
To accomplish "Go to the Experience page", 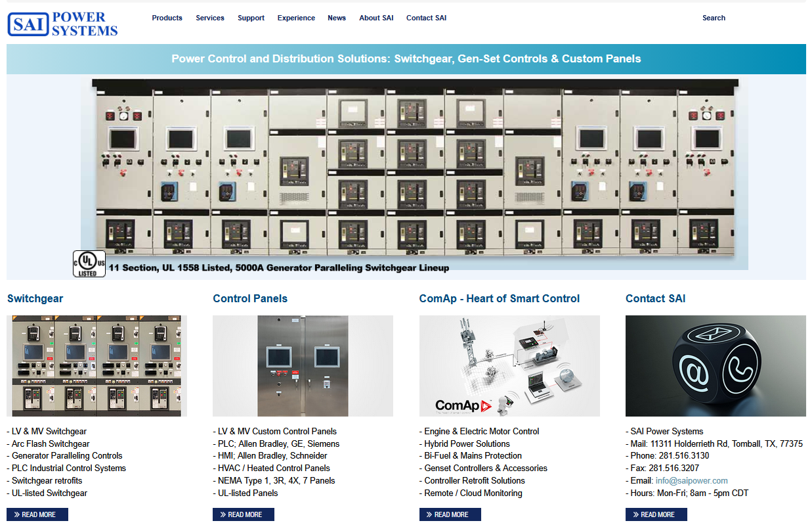I will [296, 18].
